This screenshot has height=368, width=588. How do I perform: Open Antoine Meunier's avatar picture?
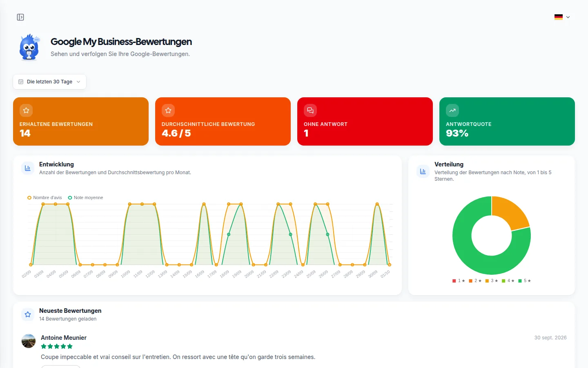pyautogui.click(x=29, y=341)
